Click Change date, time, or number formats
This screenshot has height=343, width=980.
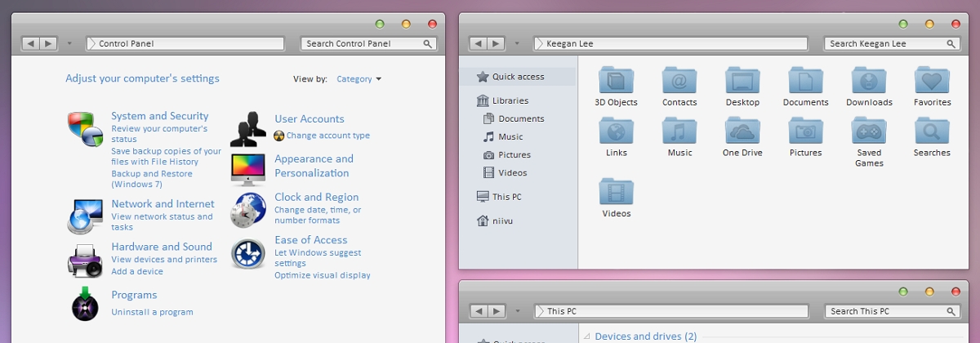(x=318, y=215)
